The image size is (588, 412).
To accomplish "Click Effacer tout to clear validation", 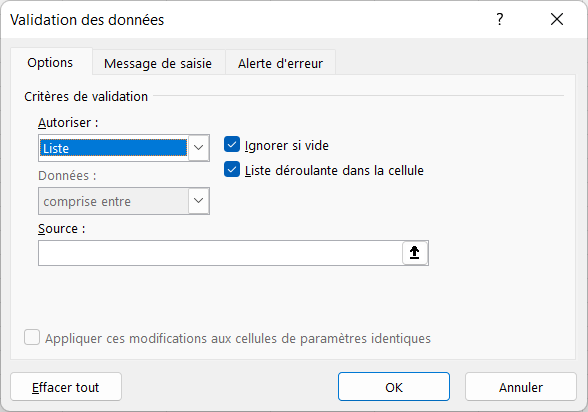I will (66, 387).
